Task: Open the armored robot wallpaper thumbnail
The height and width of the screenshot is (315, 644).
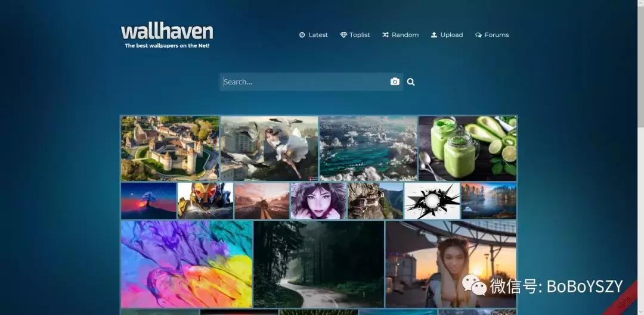Action: click(205, 201)
